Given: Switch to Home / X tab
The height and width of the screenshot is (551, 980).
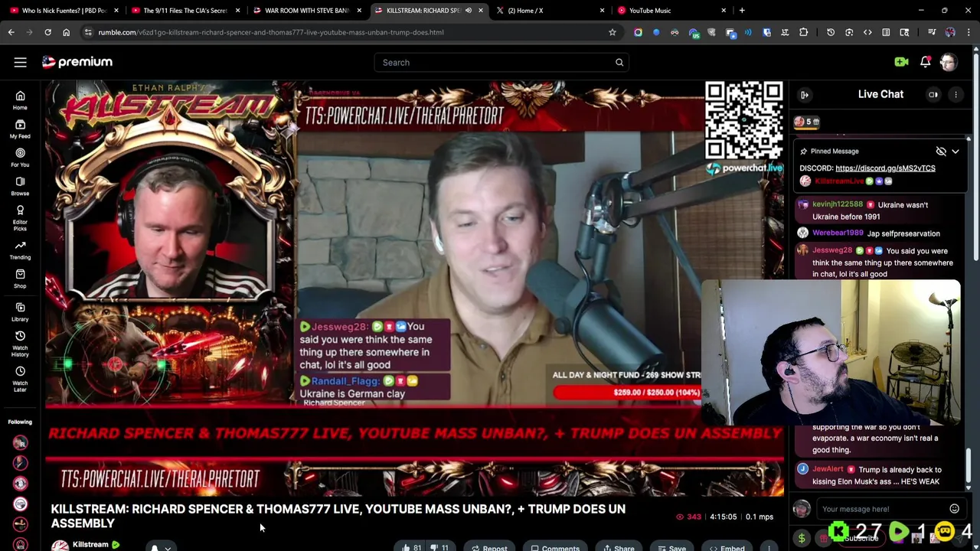Looking at the screenshot, I should 550,11.
